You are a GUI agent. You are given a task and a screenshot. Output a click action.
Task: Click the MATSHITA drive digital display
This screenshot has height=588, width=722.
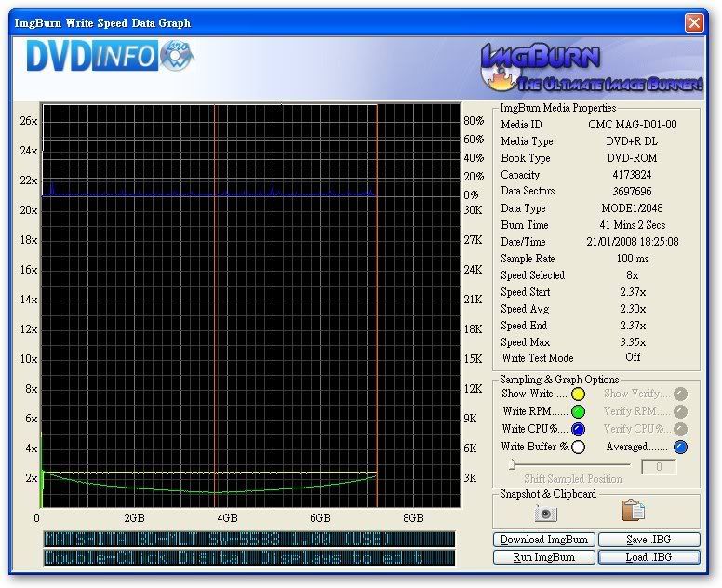(x=249, y=539)
